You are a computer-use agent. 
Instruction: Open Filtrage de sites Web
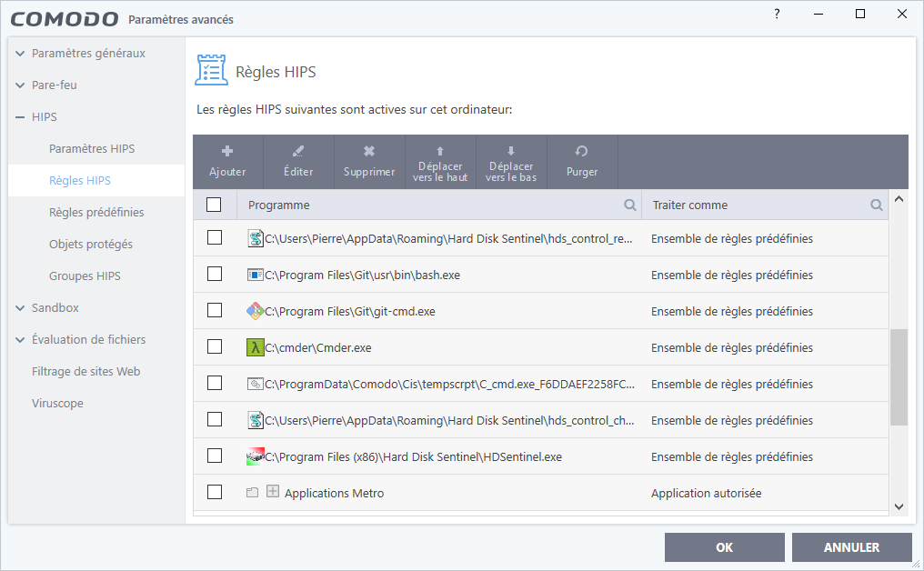coord(86,371)
